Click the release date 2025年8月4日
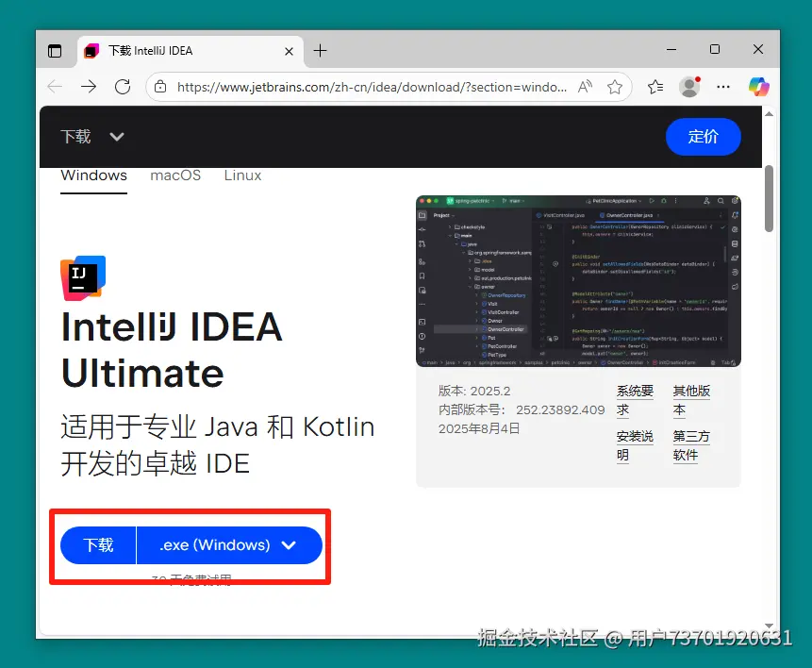 (x=479, y=429)
